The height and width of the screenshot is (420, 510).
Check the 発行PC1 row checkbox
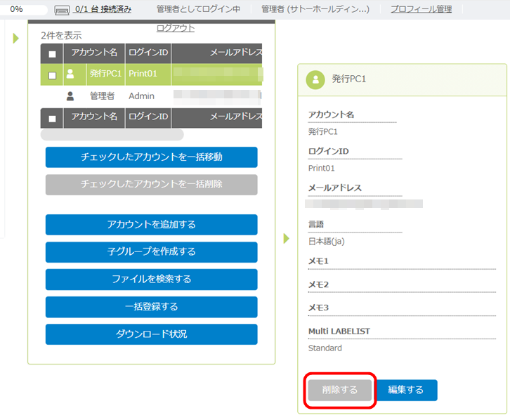[52, 75]
